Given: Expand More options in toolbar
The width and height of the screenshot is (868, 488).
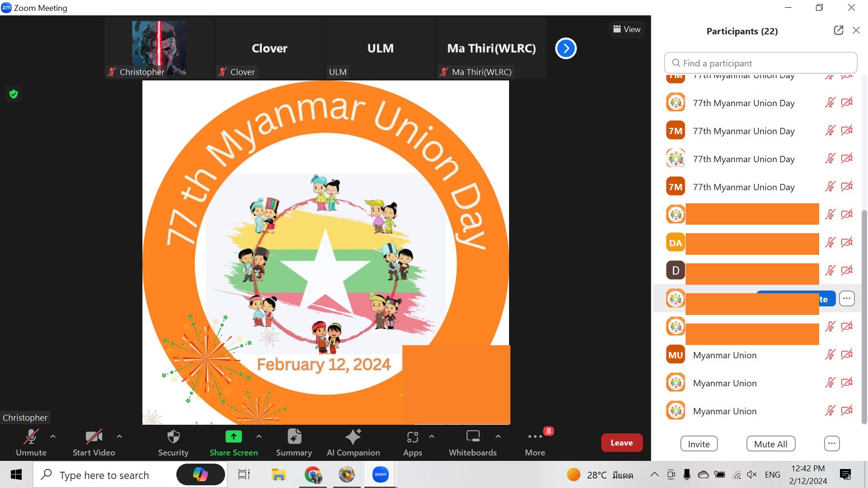Looking at the screenshot, I should (535, 442).
